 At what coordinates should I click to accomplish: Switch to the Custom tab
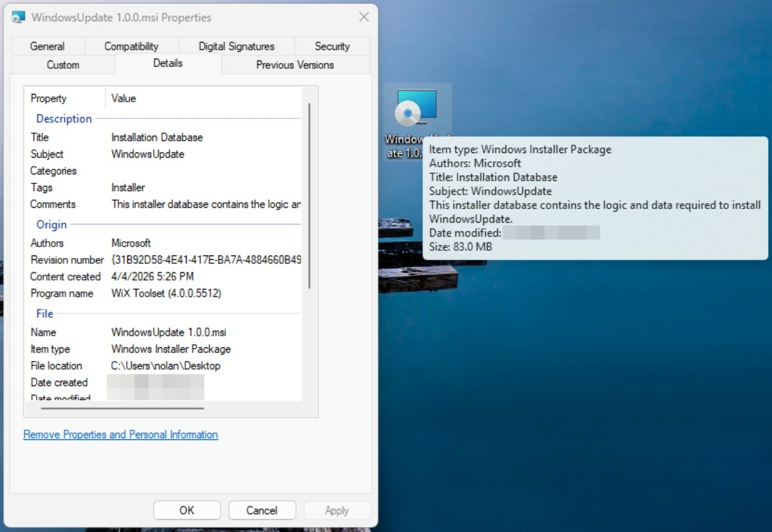[63, 64]
